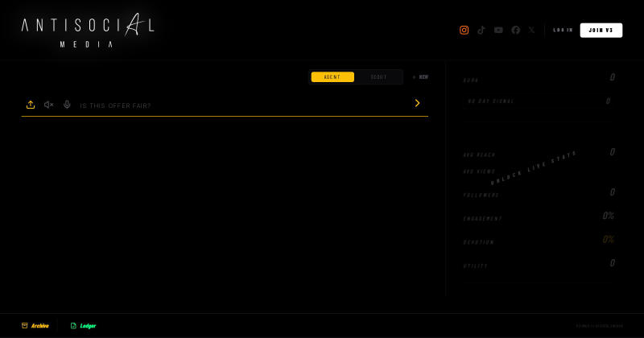Open the YouTube icon in the header
This screenshot has width=644, height=338.
498,30
